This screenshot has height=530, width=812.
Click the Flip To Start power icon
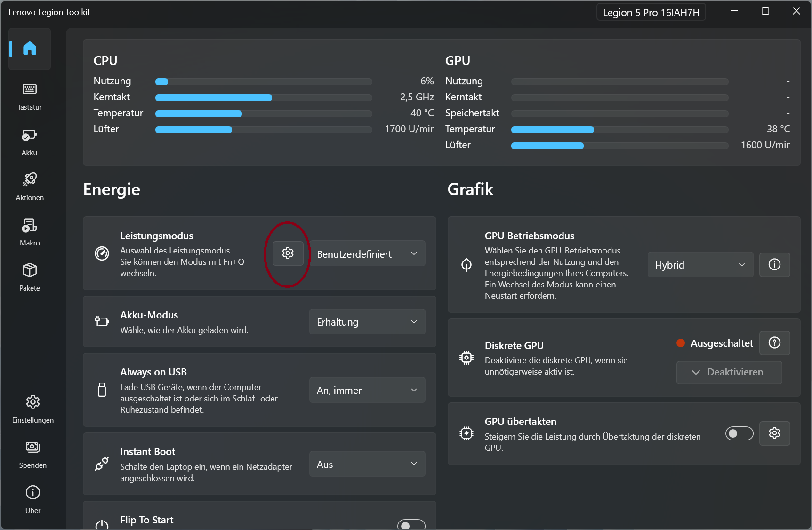pos(102,524)
